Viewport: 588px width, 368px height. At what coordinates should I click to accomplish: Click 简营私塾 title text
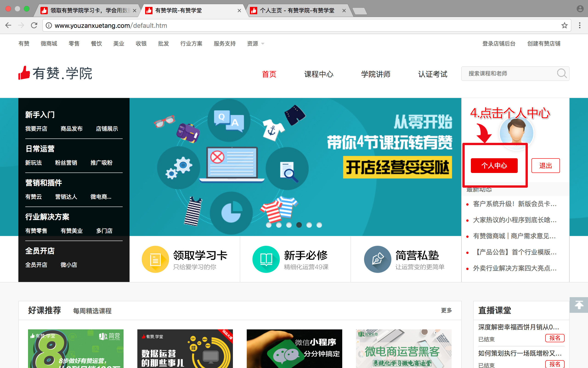(417, 256)
